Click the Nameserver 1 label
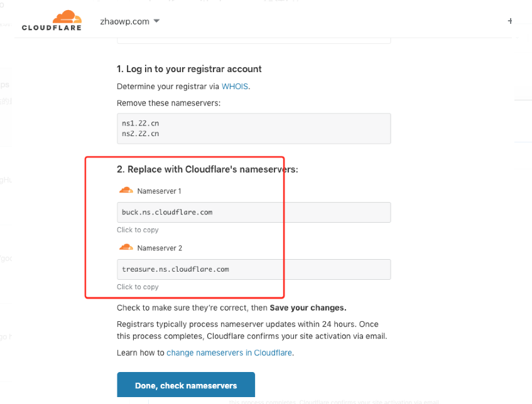Image resolution: width=532 pixels, height=404 pixels. (x=159, y=191)
